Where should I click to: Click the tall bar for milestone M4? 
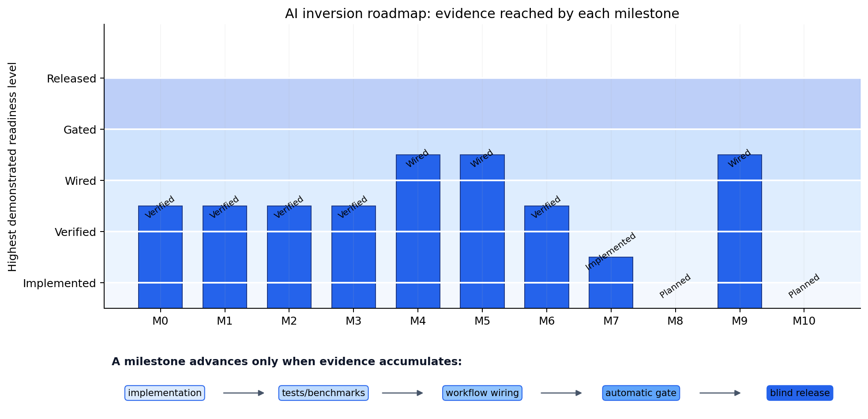pyautogui.click(x=418, y=232)
